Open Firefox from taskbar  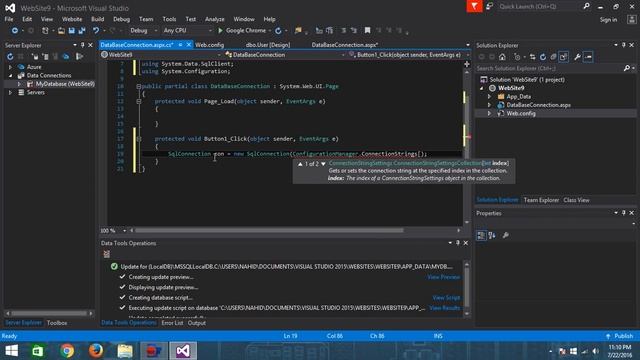(96, 351)
